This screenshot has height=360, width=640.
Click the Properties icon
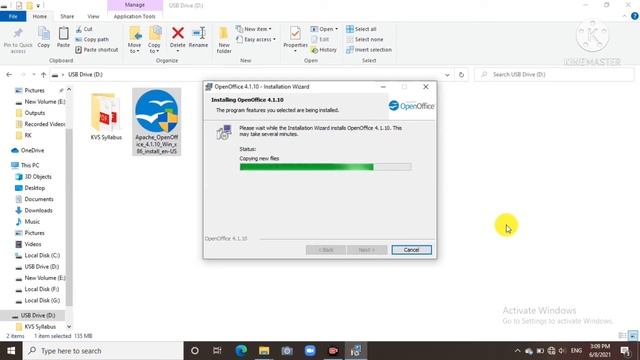click(x=296, y=33)
